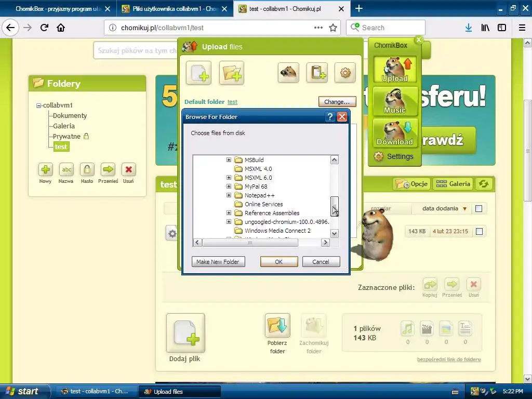Click the image files count icon
Screen dimensions: 532x399
click(446, 328)
